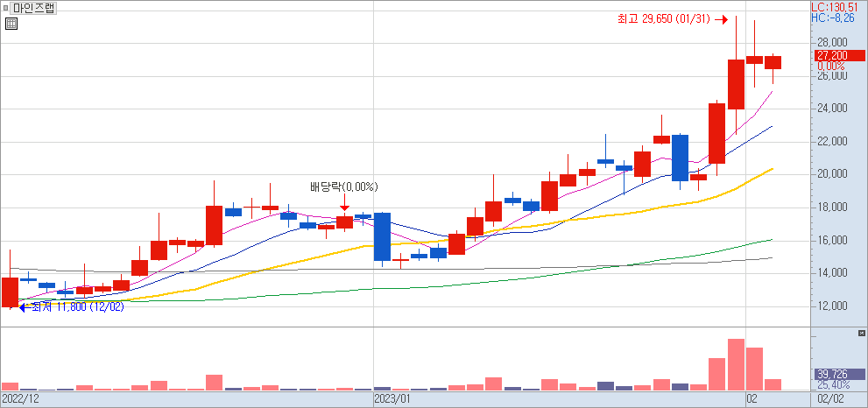The image size is (868, 408).
Task: Click the 16,000 price axis label
Action: [x=831, y=240]
